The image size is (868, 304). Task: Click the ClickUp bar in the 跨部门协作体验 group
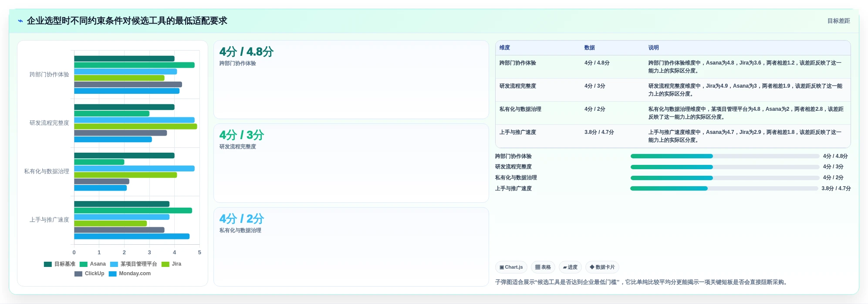tap(128, 85)
